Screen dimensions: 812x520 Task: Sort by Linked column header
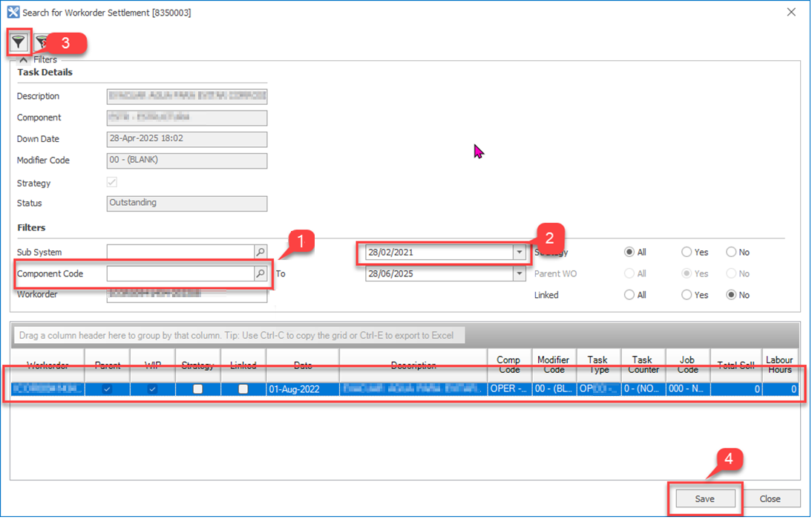243,365
